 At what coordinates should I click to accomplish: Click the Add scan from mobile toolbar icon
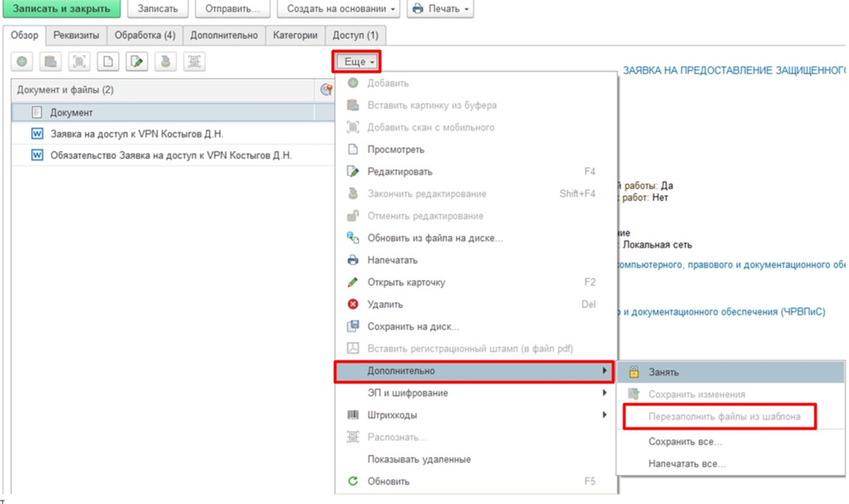point(79,62)
